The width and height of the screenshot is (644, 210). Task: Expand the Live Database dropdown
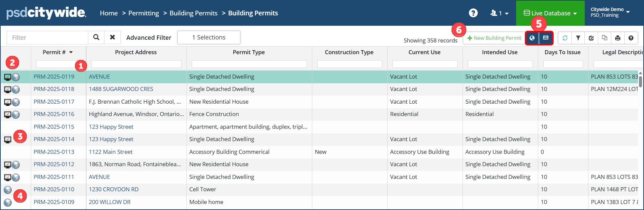tap(550, 13)
